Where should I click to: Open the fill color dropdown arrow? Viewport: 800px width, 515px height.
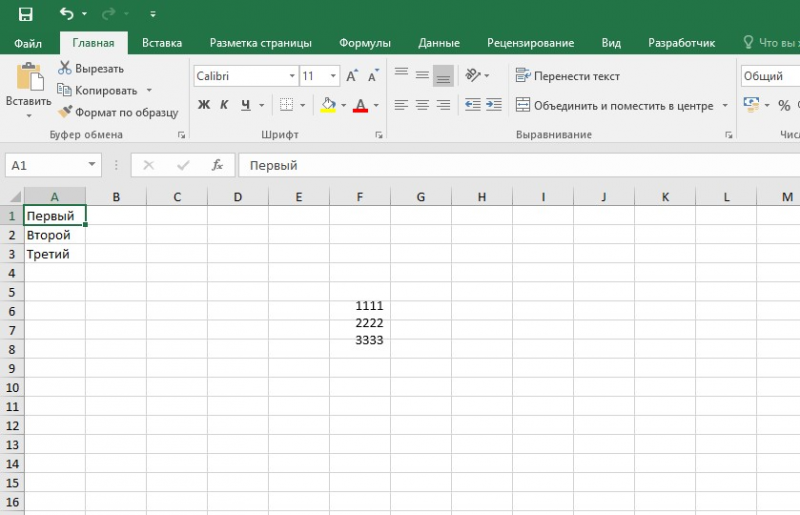[343, 106]
